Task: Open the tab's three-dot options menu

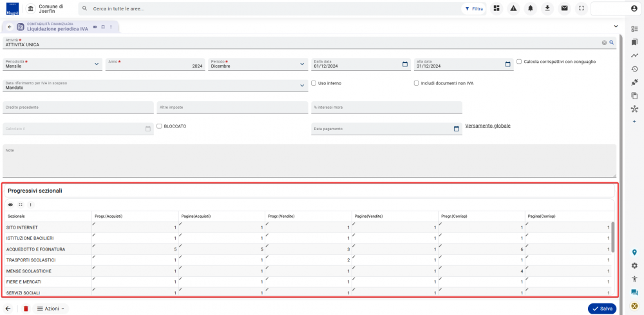Action: (x=111, y=26)
